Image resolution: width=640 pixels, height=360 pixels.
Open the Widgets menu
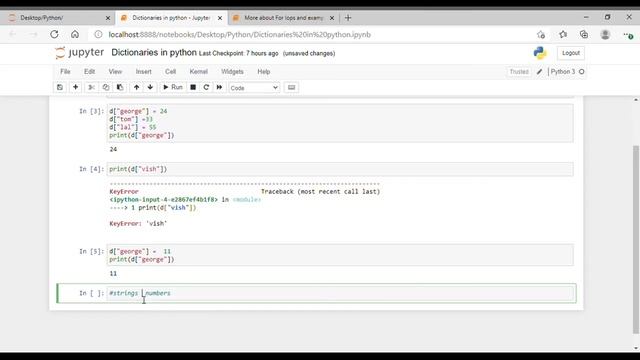232,71
